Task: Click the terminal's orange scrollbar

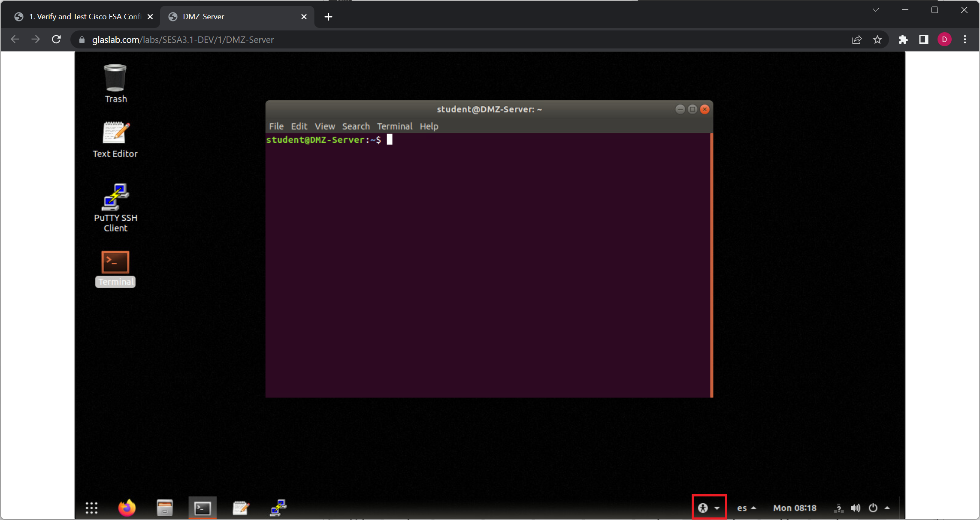Action: [711, 265]
